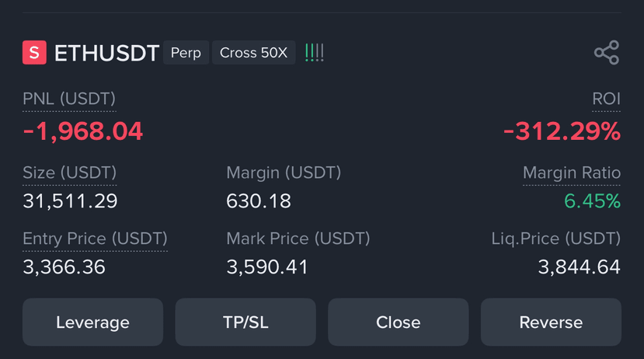
Task: Set take-profit via TP/SL button
Action: pos(245,322)
